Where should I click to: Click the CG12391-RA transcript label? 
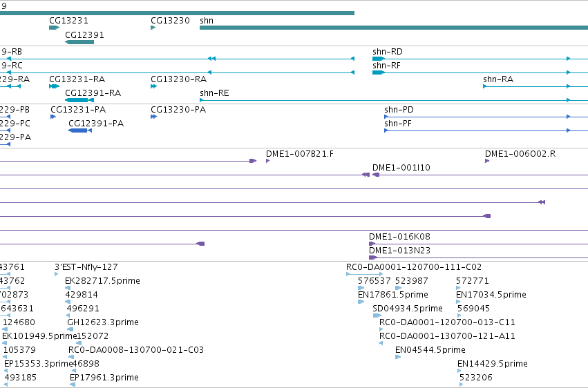(93, 93)
